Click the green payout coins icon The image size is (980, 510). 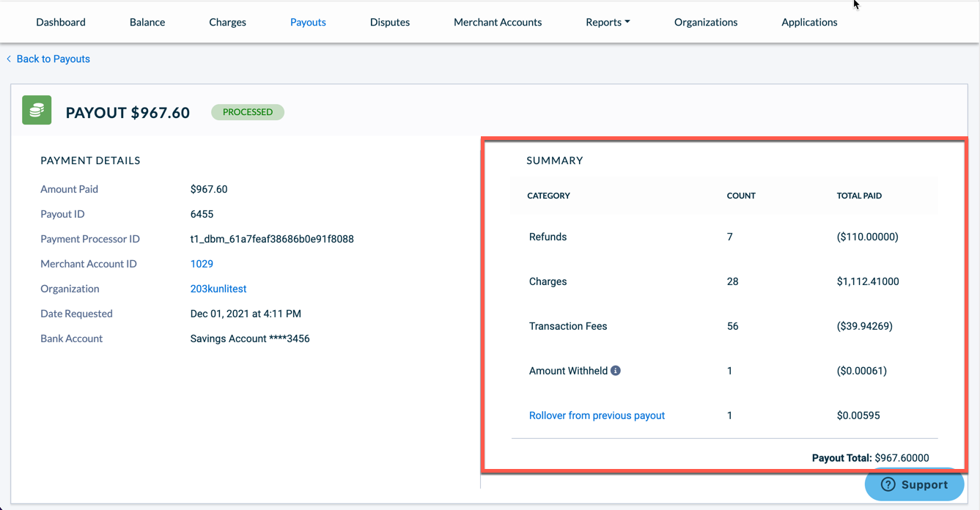point(37,110)
